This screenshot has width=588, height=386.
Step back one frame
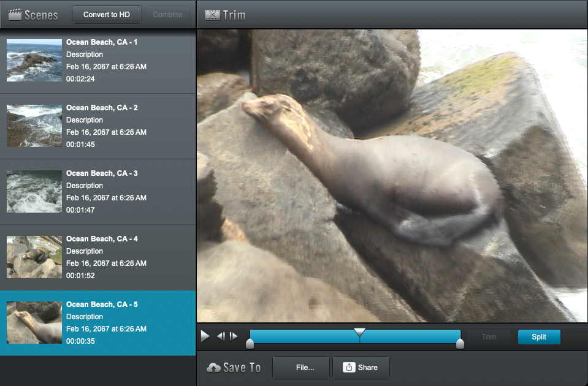[220, 336]
